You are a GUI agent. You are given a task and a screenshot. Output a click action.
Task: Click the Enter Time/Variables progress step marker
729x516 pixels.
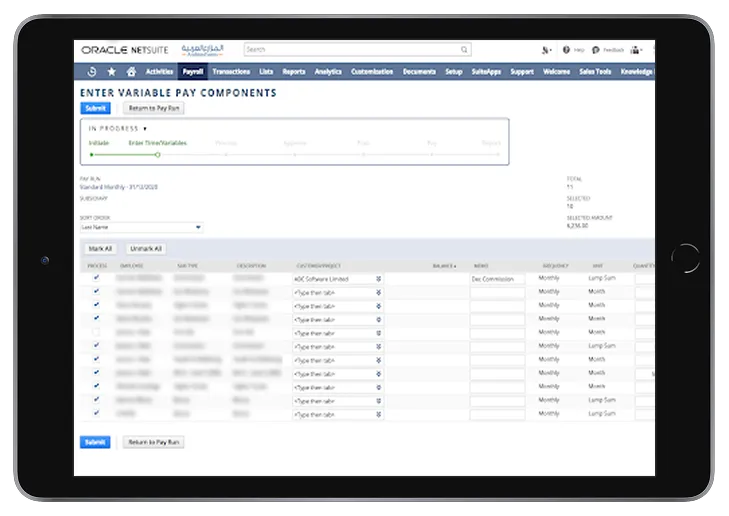[157, 154]
